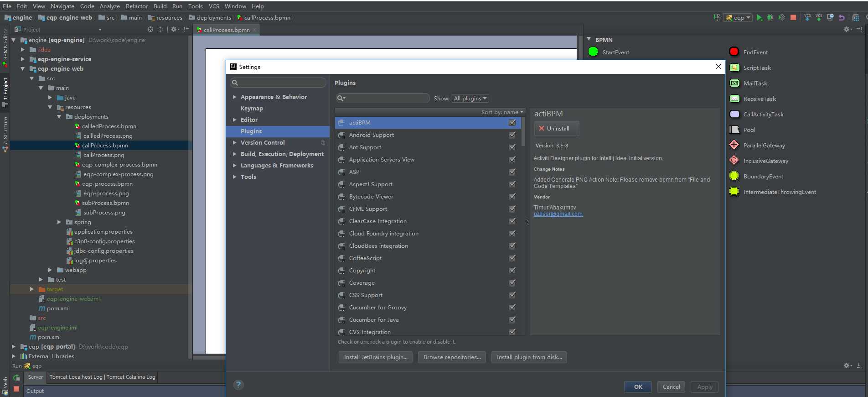
Task: Open the eqp run configuration dropdown
Action: [x=738, y=17]
